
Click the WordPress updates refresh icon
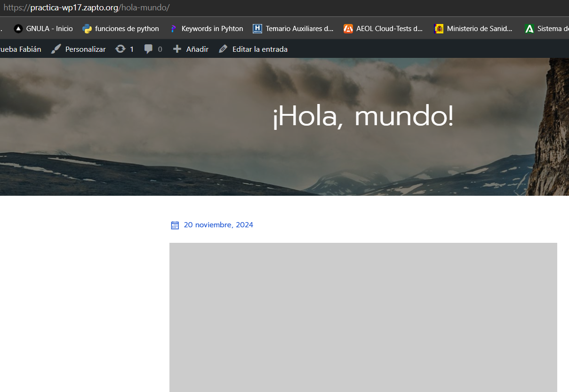120,49
